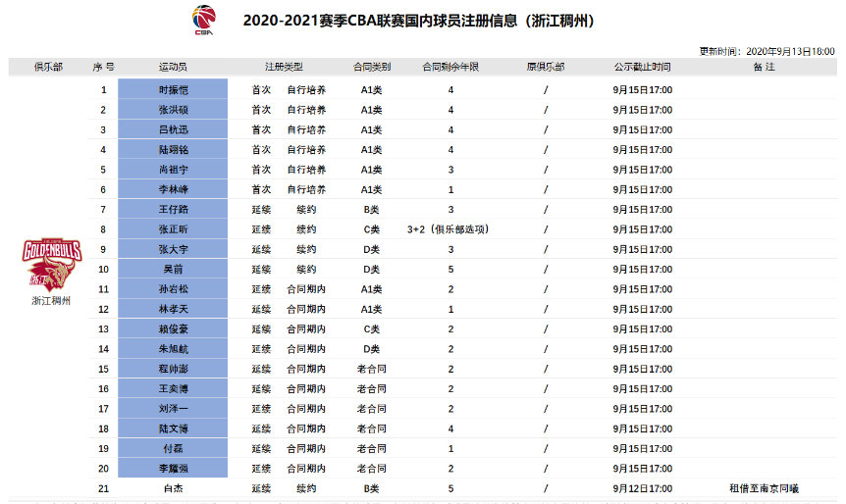Click player name 吴前

pos(173,270)
